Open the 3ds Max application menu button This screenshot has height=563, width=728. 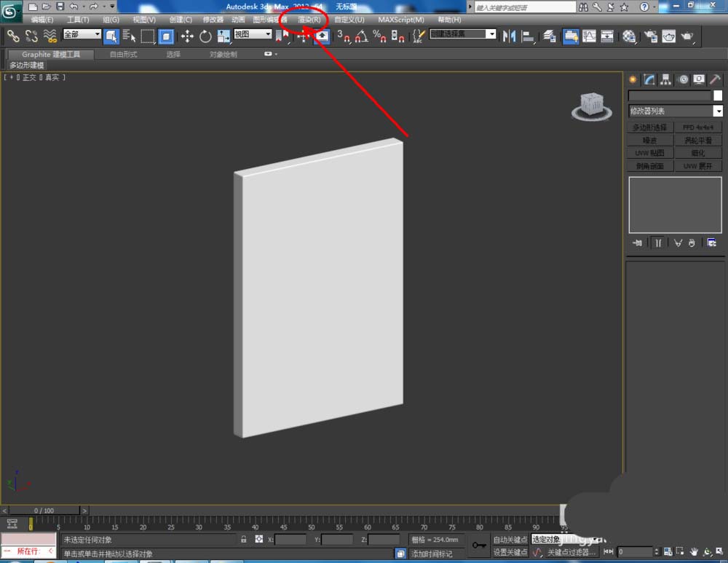[10, 11]
